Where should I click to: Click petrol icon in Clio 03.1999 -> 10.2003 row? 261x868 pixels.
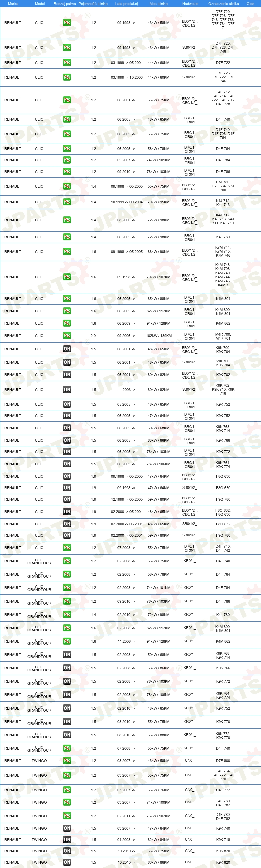pos(67,77)
